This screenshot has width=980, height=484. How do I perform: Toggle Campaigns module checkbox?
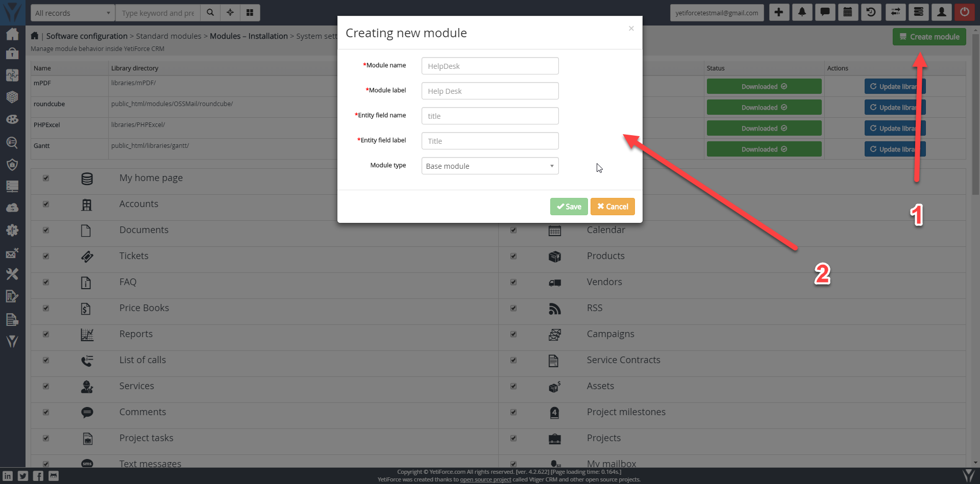(513, 334)
